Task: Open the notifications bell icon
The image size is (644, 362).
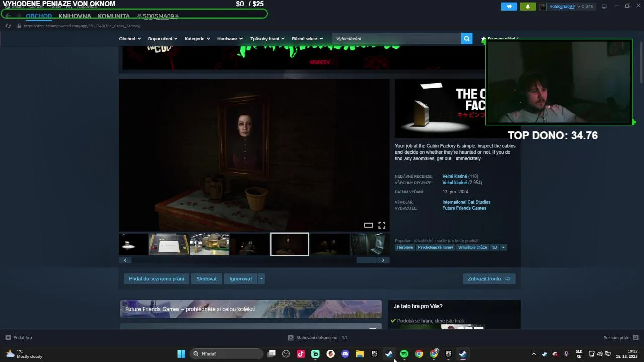Action: pyautogui.click(x=528, y=6)
